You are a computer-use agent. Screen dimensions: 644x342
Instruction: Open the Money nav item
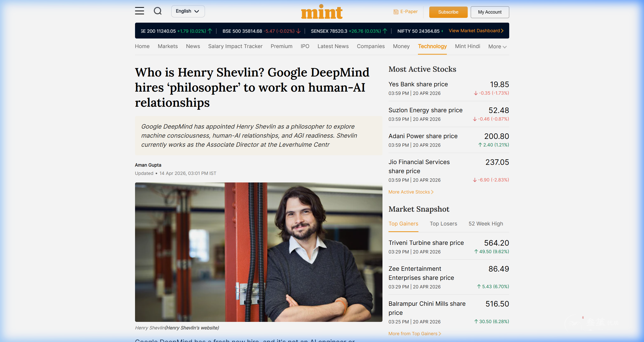(x=401, y=46)
